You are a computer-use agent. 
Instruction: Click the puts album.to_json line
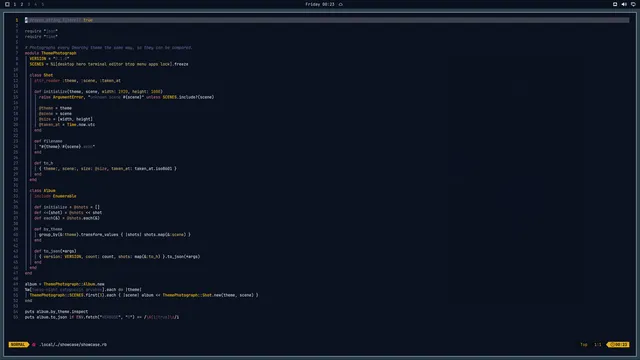coord(102,317)
